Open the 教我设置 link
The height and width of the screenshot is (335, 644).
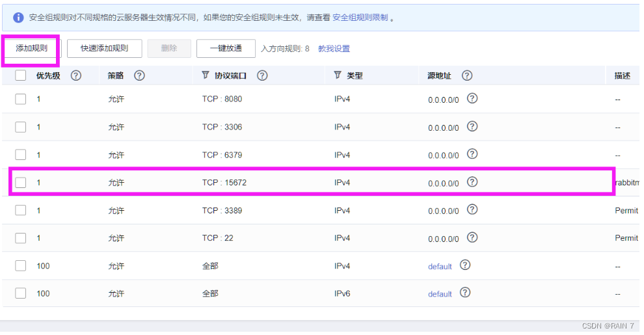coord(334,49)
